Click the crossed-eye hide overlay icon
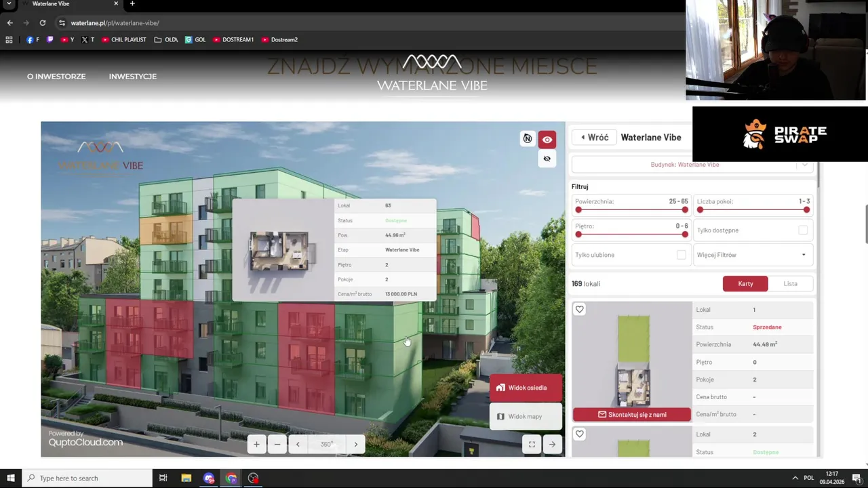The height and width of the screenshot is (488, 868). (x=547, y=159)
